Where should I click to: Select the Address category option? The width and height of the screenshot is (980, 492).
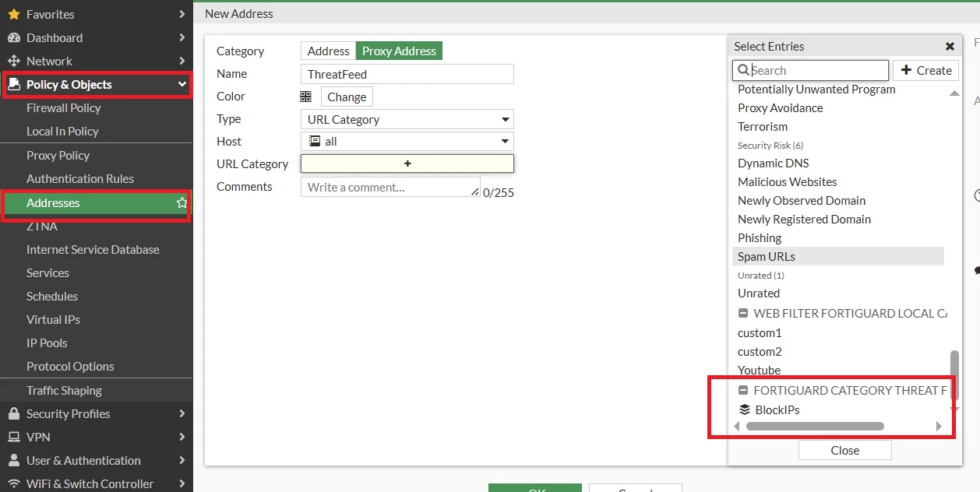click(x=328, y=51)
